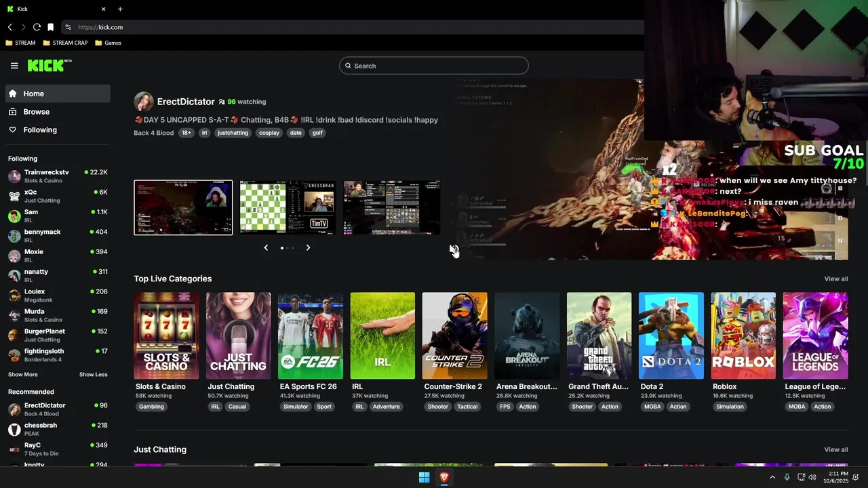
Task: Click Back 4 Blood game link
Action: (154, 133)
